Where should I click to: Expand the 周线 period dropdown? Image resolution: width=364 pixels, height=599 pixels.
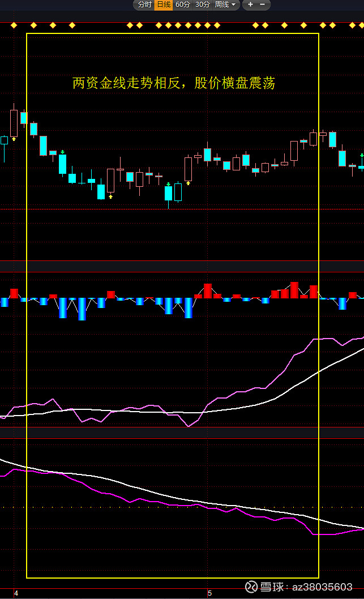[225, 5]
